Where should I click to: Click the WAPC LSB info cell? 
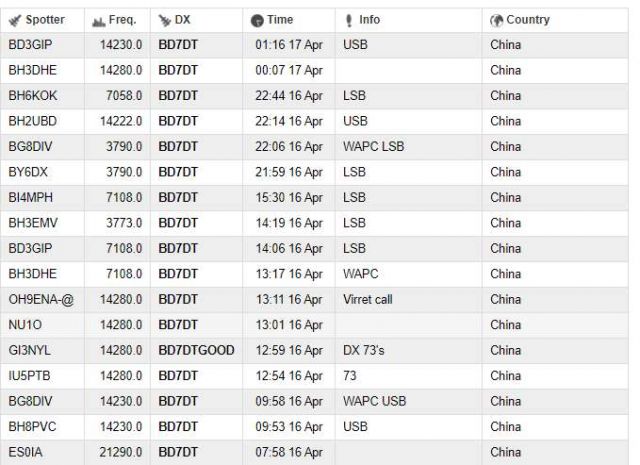[372, 147]
